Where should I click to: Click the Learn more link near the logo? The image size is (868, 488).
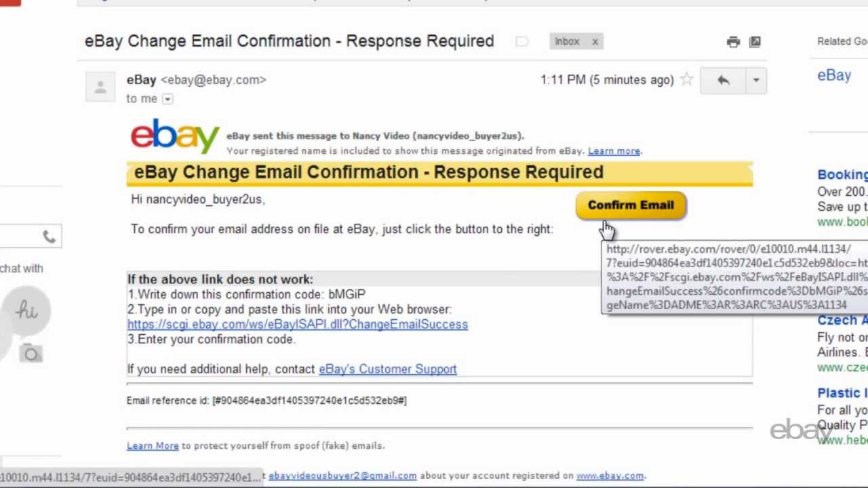pyautogui.click(x=614, y=150)
